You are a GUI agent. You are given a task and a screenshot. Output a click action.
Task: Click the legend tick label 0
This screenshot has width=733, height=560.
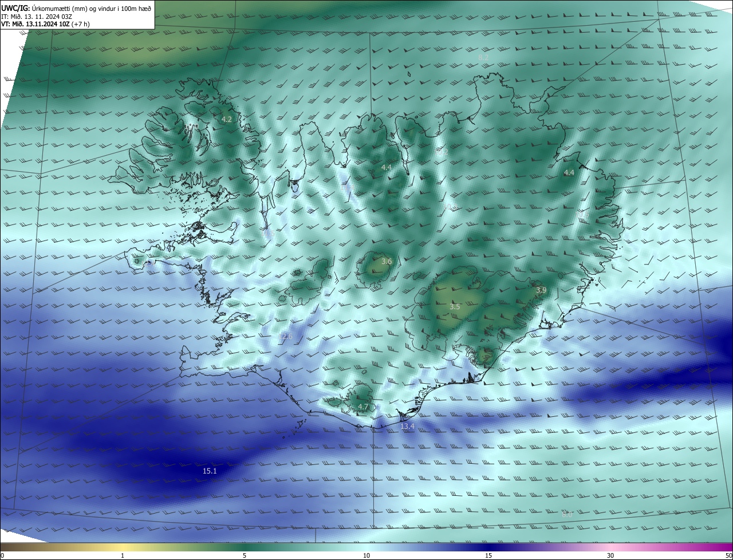pos(2,556)
